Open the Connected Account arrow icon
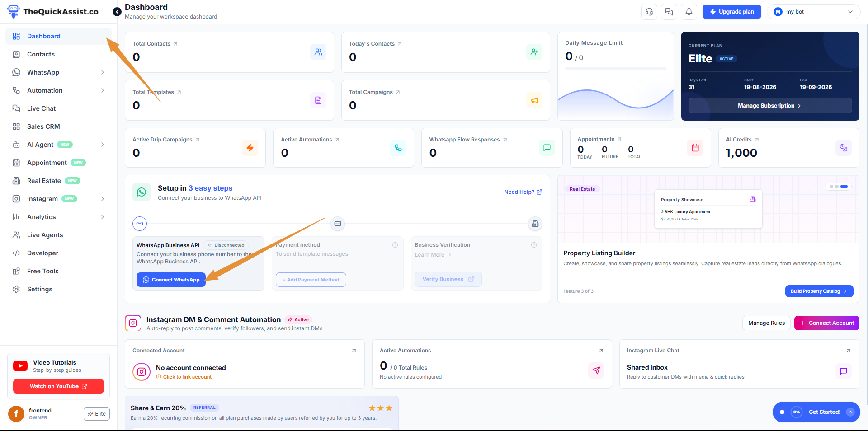The height and width of the screenshot is (431, 868). [354, 351]
